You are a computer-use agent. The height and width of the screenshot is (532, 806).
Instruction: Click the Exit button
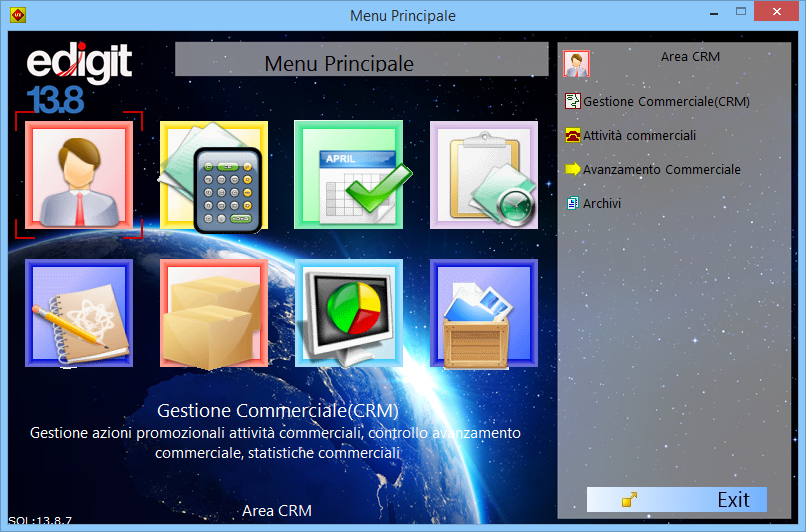tap(677, 500)
